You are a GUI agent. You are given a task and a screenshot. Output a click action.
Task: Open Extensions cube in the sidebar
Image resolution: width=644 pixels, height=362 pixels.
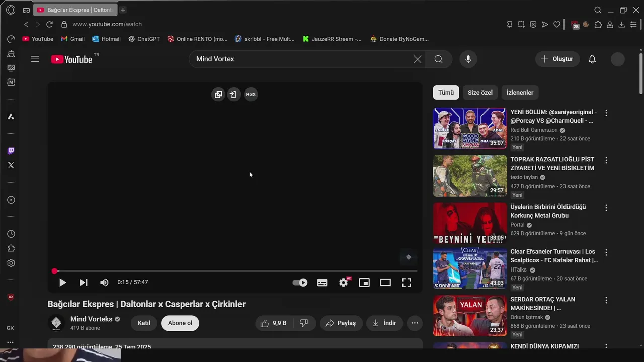[x=11, y=248]
